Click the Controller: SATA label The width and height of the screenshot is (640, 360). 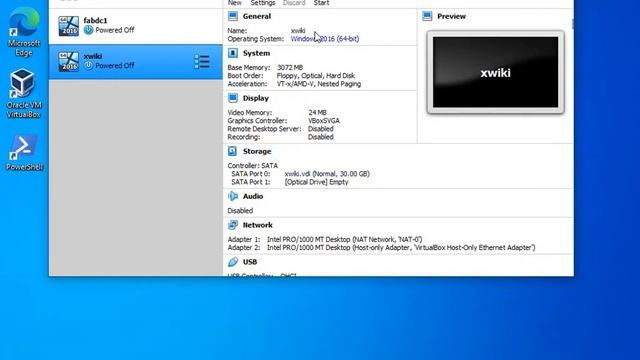(253, 165)
